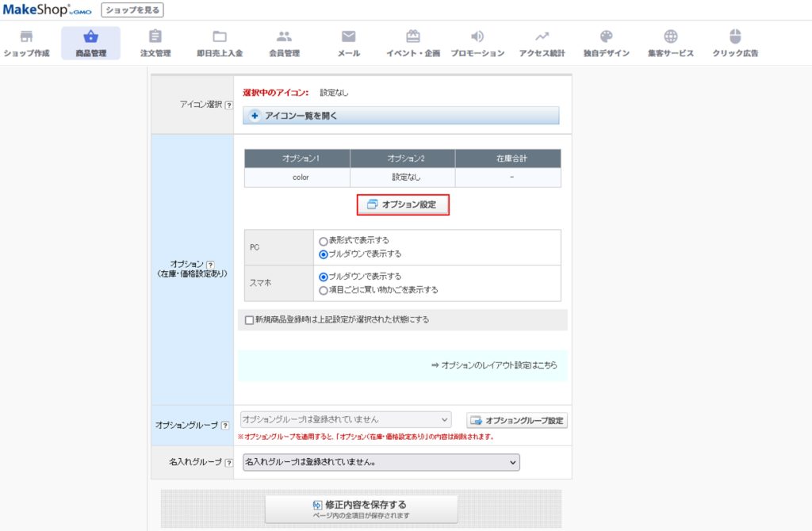
Task: Select the 会員管理 people icon
Action: [x=284, y=36]
